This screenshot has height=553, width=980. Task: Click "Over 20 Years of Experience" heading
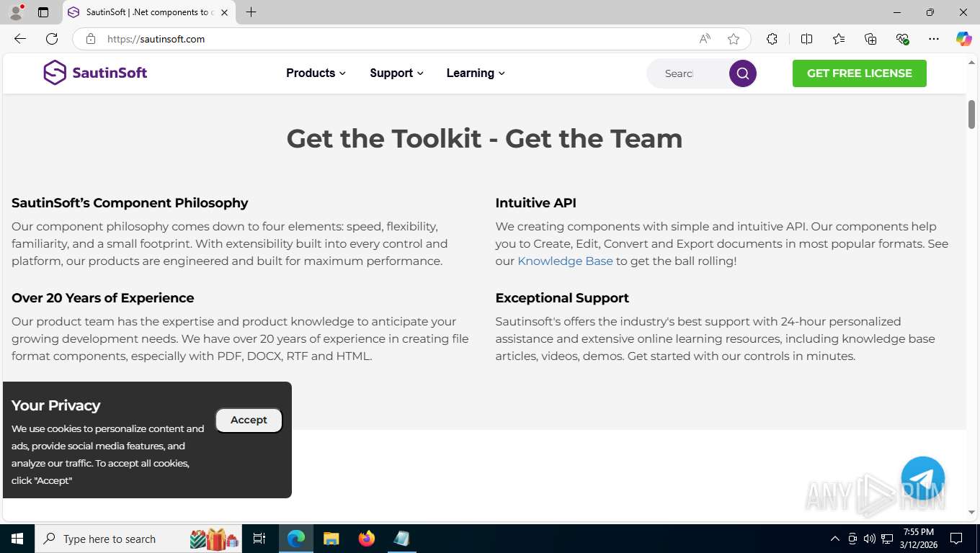click(x=103, y=298)
